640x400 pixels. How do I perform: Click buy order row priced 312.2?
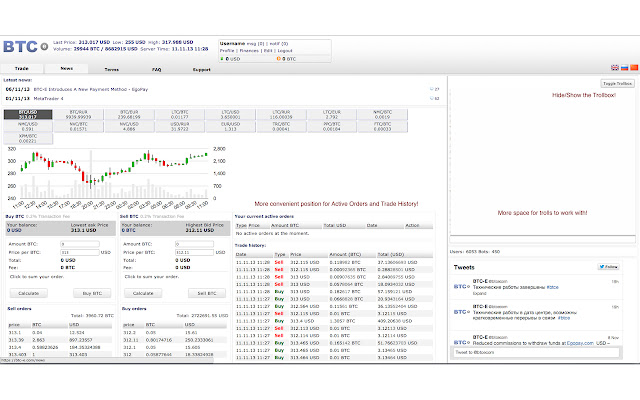(175, 332)
